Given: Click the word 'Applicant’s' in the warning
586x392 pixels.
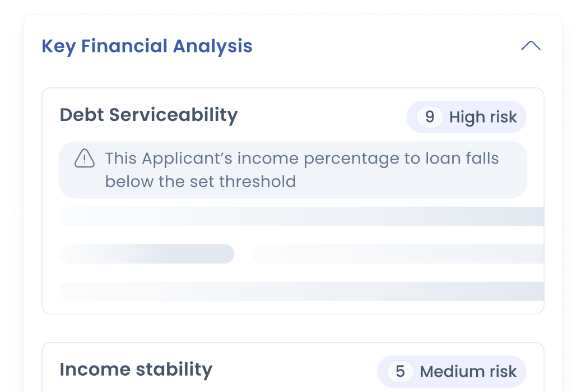Looking at the screenshot, I should pos(187,158).
